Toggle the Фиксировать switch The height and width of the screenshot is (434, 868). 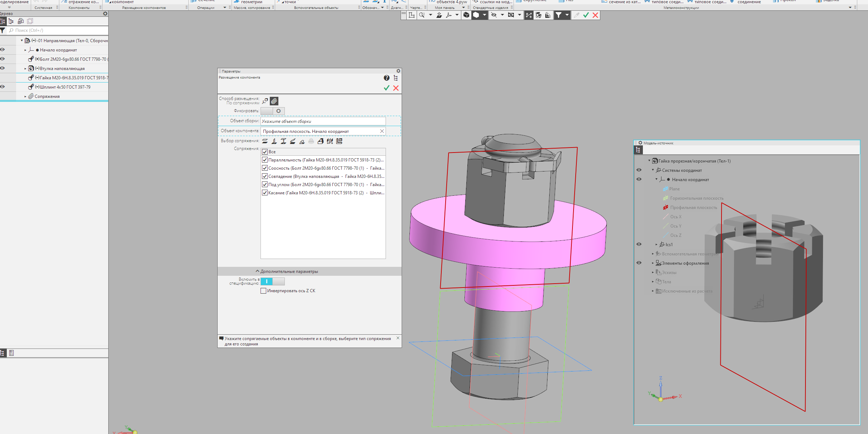273,111
